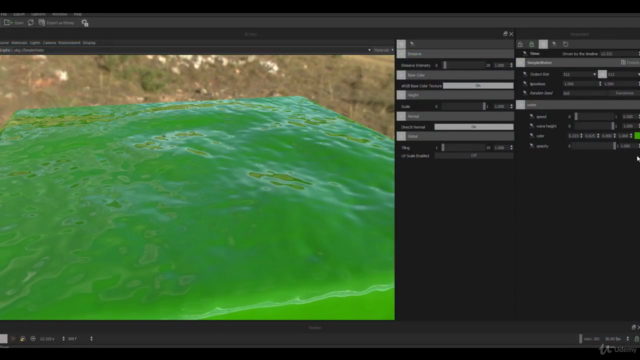Viewport: 640px width, 360px height.
Task: Click the pin icon beside color
Action: (x=531, y=136)
